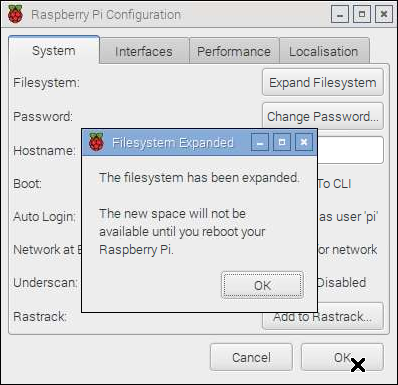Click the raspberry icon in Raspberry Pi Configuration title bar

(15, 14)
